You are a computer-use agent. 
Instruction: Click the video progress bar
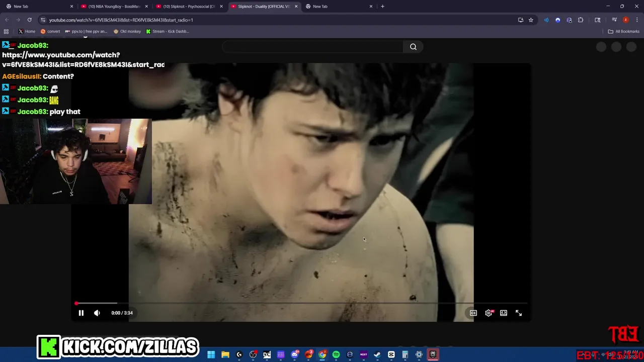[301, 303]
